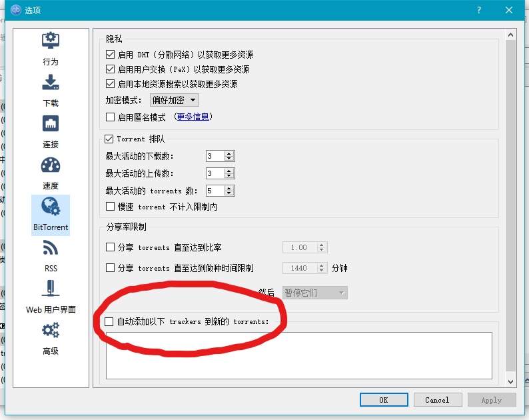Viewport: 529px width, 420px height.
Task: Open the 高级 (Advanced) gears icon
Action: pyautogui.click(x=51, y=331)
